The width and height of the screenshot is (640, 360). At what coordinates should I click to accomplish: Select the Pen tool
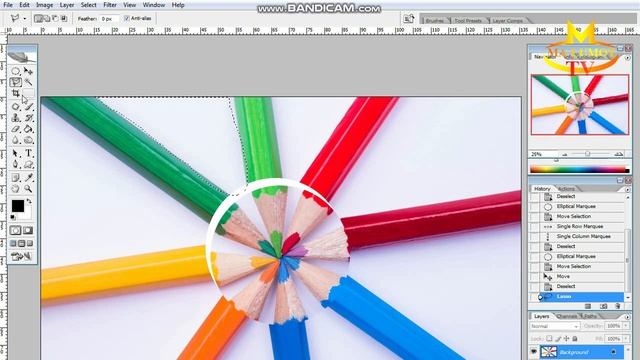[x=16, y=164]
